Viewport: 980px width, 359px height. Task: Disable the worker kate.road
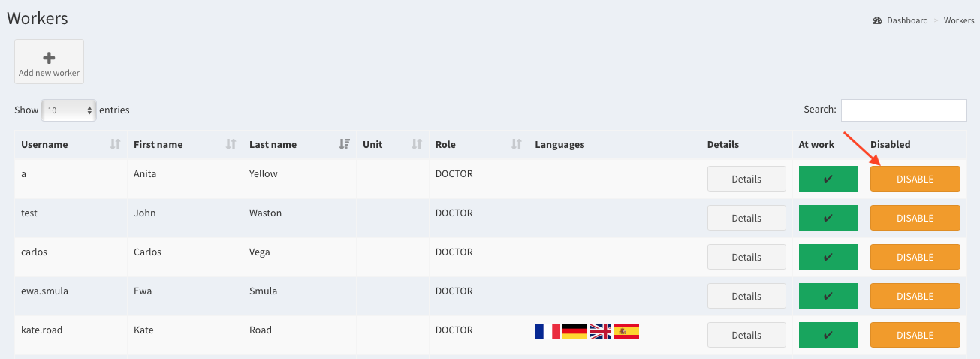(915, 336)
